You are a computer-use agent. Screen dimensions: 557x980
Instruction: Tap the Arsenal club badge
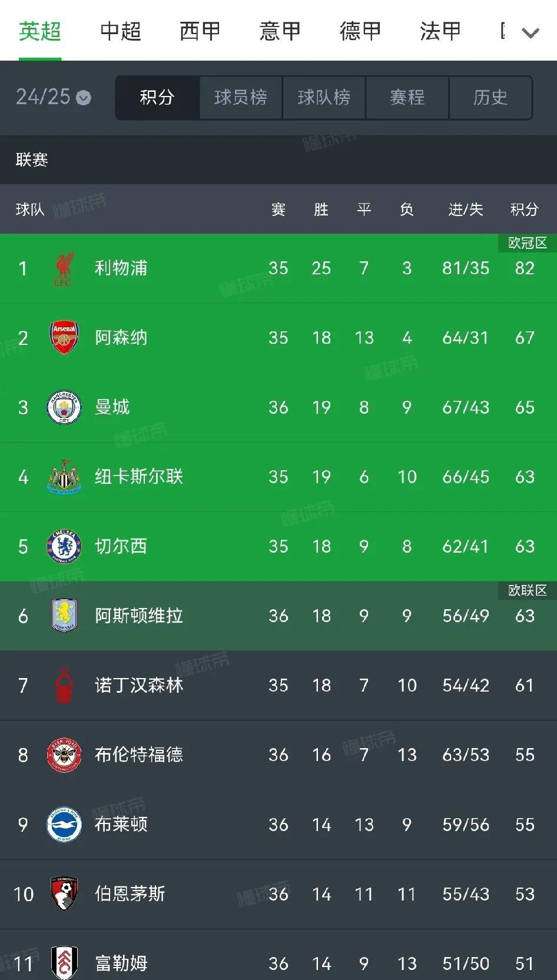pyautogui.click(x=64, y=338)
